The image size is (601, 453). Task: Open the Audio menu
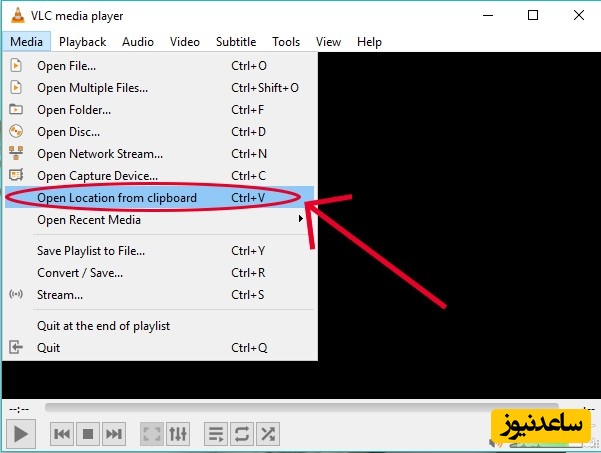click(138, 42)
